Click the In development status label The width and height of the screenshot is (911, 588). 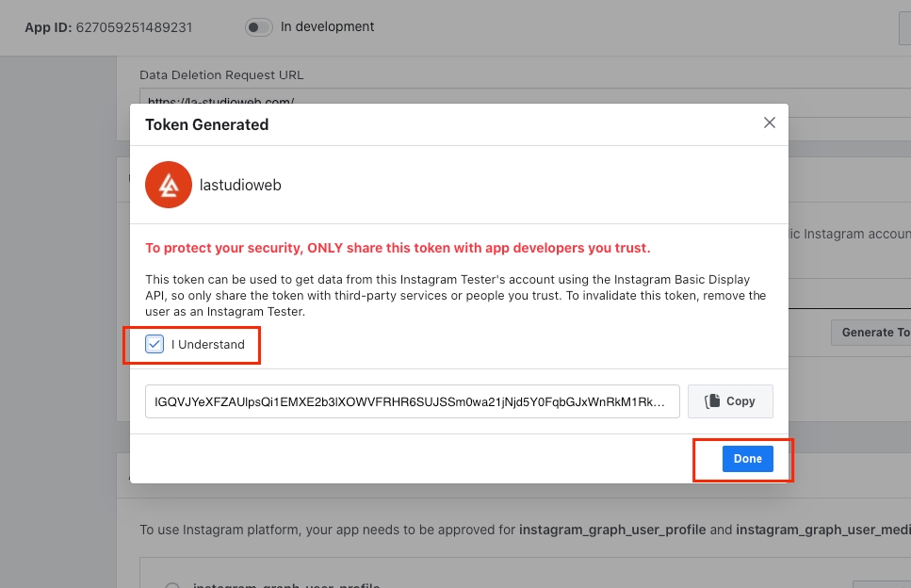(327, 27)
